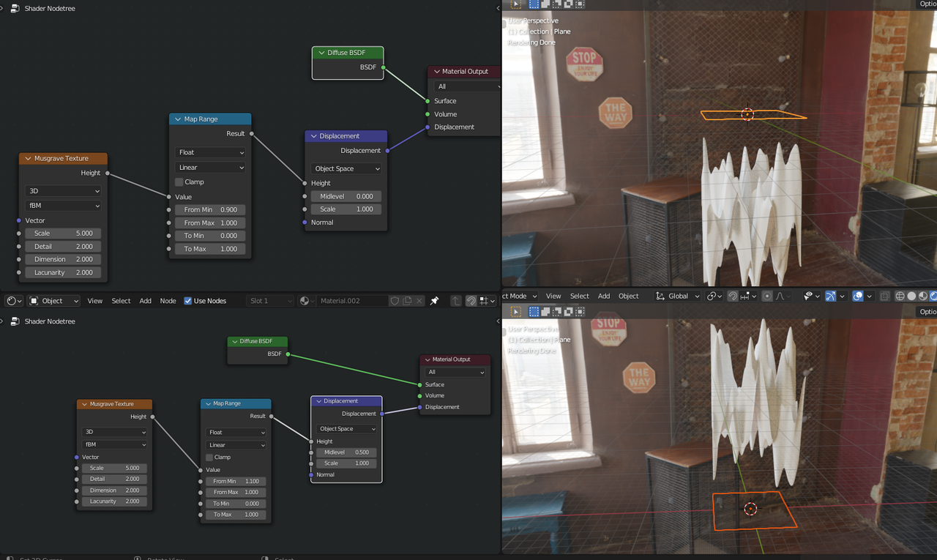Open the node editor Add menu
The height and width of the screenshot is (560, 937).
pos(146,301)
